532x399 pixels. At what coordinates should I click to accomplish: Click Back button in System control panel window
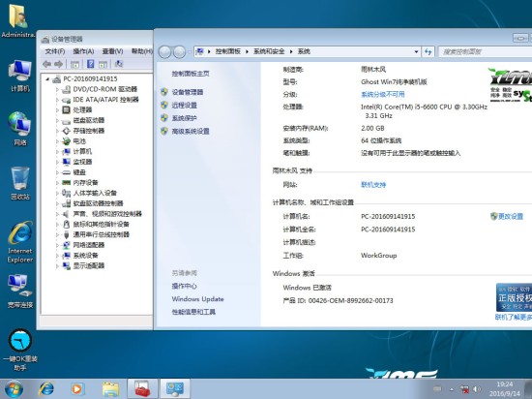pos(164,51)
